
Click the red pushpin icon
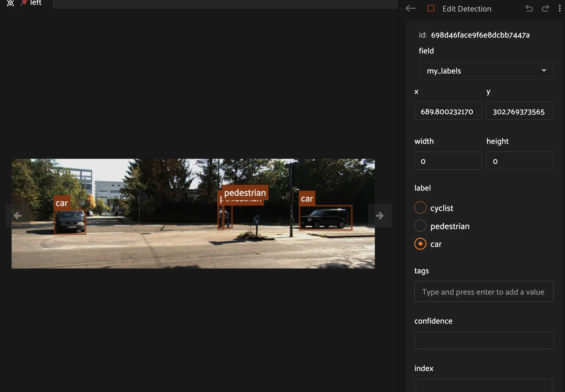point(24,3)
